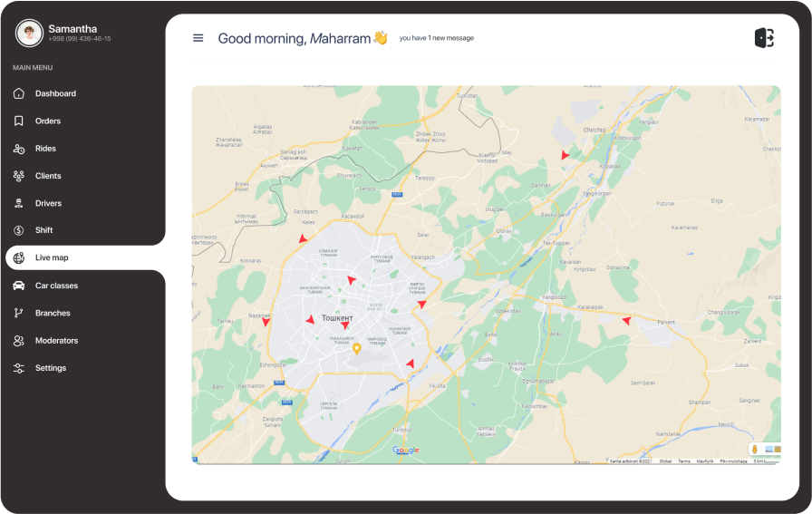The image size is (812, 514).
Task: Click the logout icon in the header
Action: pos(764,38)
